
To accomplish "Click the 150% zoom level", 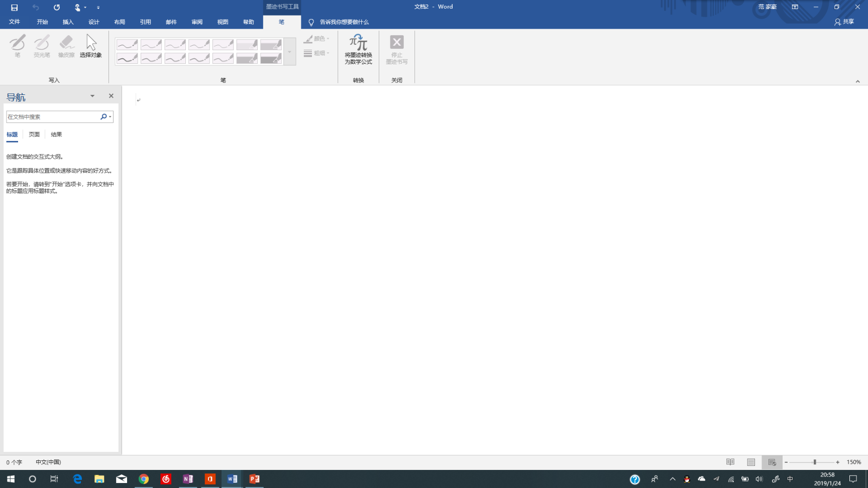I will 854,462.
